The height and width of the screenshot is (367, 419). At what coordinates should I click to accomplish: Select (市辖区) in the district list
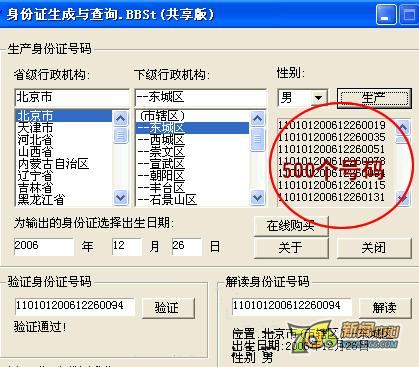tap(192, 116)
